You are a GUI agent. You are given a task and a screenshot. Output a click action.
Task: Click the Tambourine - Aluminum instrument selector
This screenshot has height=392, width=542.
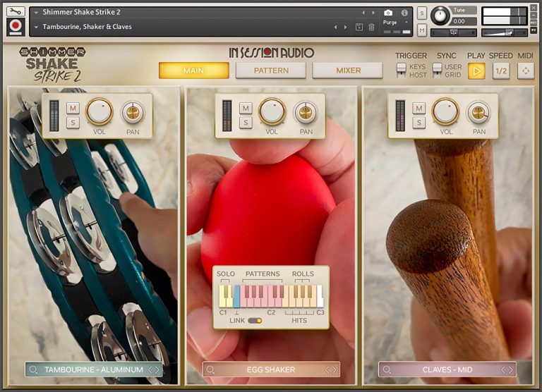click(x=93, y=369)
